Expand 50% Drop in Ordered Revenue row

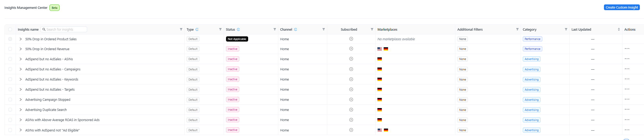point(21,49)
